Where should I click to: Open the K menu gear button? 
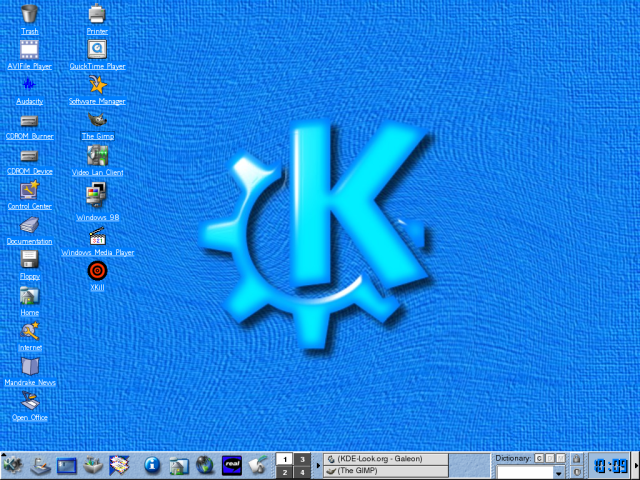[13, 465]
